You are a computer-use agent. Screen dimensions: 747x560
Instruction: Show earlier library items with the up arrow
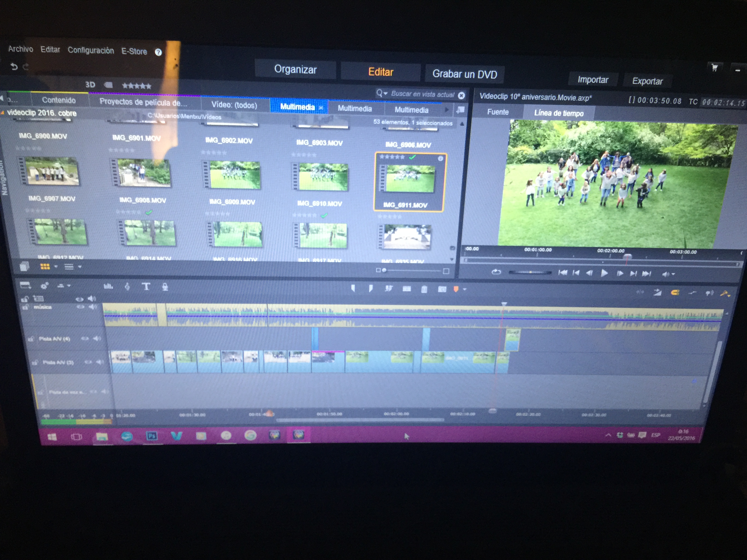[462, 124]
